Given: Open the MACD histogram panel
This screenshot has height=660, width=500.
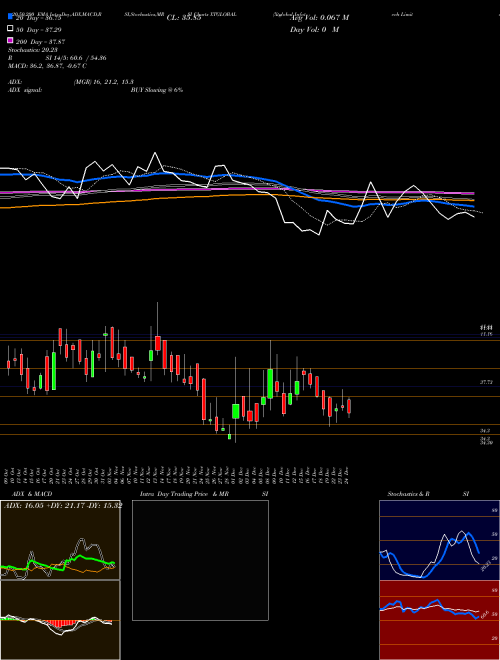Looking at the screenshot, I should 60,620.
